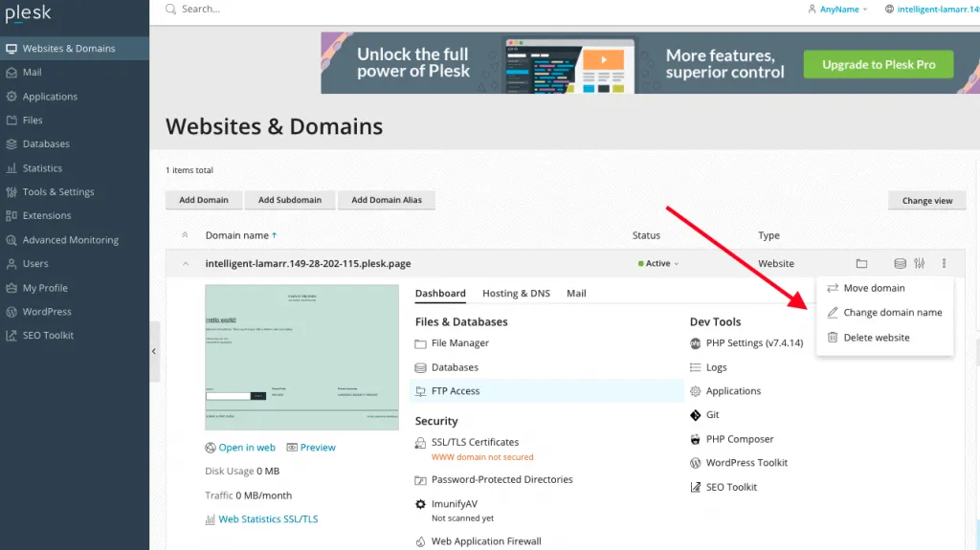Screen dimensions: 980x550
Task: Open the Files sidebar section
Action: [33, 120]
